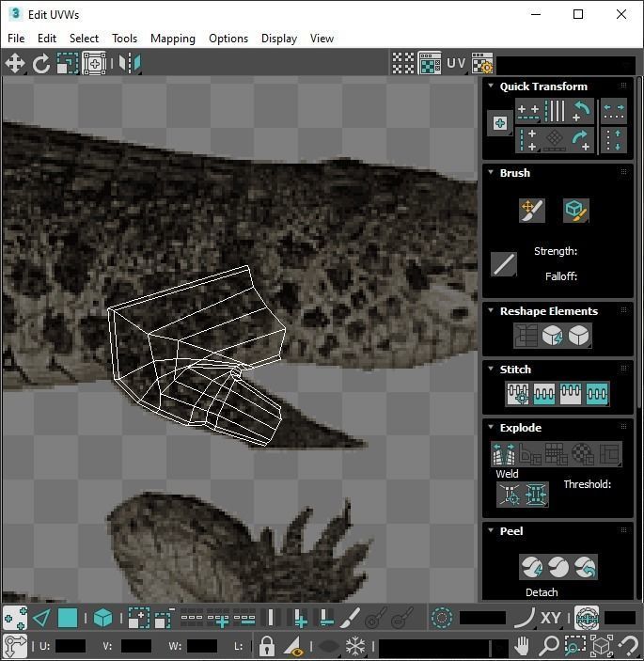Screen dimensions: 644x661
Task: Collapse the Brush rollout
Action: pos(491,172)
